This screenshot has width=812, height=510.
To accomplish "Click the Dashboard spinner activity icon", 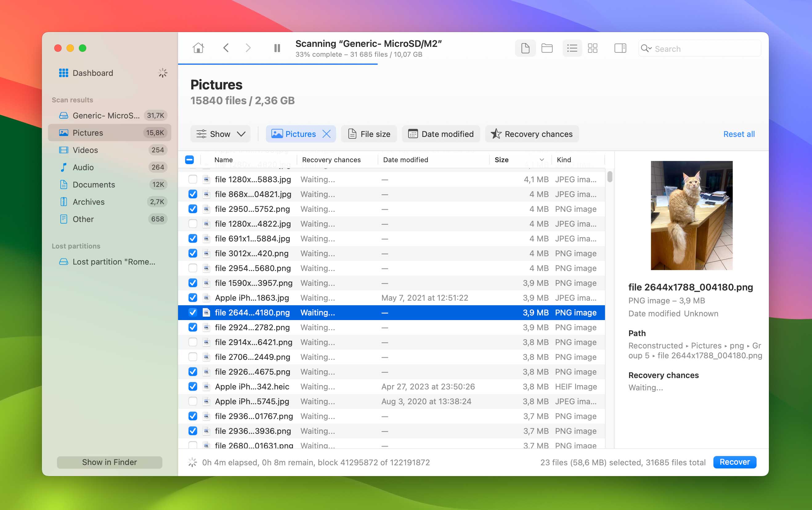I will pyautogui.click(x=163, y=73).
